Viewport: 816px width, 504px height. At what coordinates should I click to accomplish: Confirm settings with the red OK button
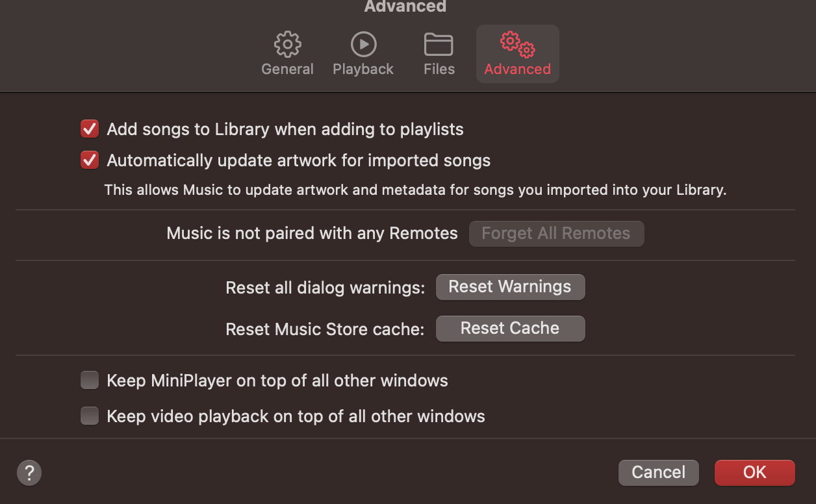point(754,472)
